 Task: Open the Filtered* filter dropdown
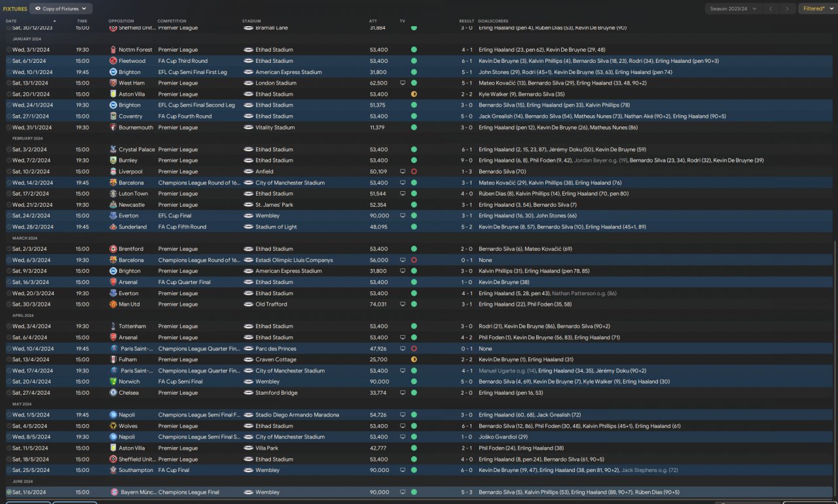point(817,9)
